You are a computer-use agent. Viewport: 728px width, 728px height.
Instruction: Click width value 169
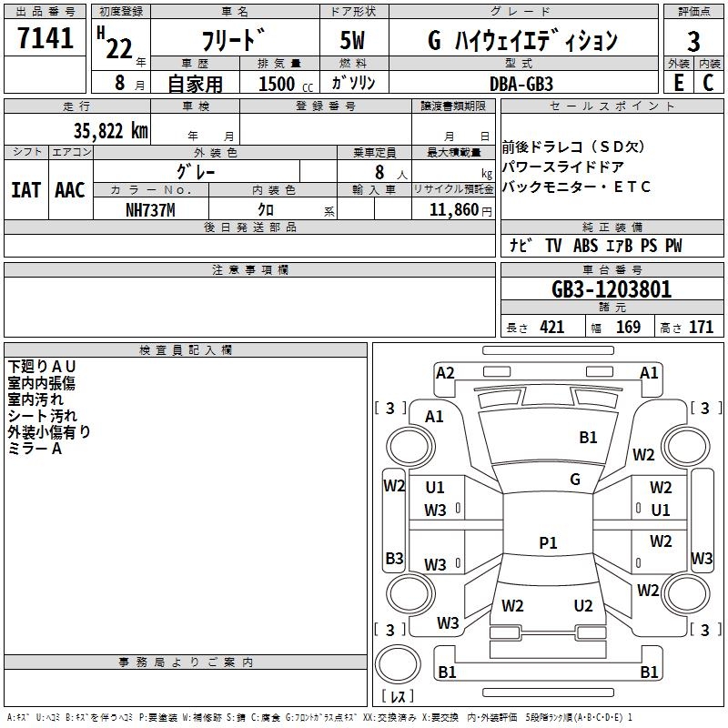628,328
